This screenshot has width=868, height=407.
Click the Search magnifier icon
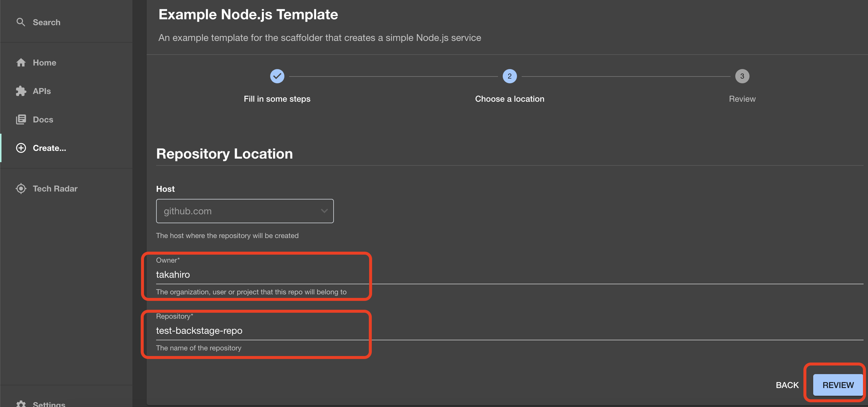click(20, 22)
